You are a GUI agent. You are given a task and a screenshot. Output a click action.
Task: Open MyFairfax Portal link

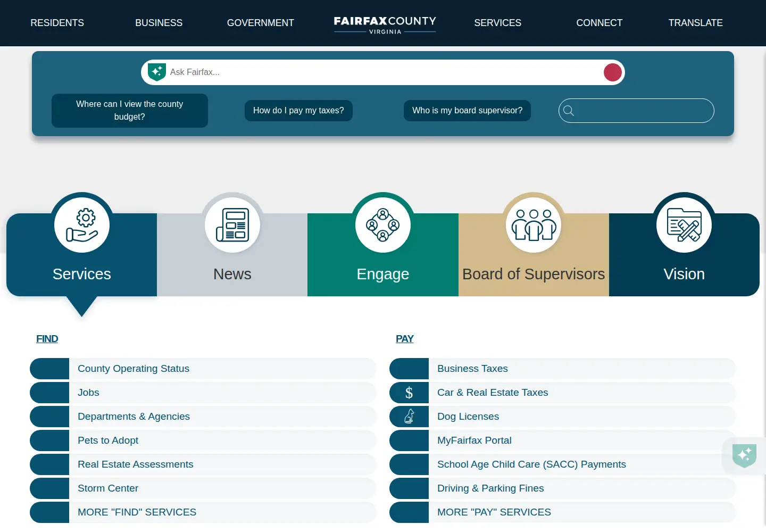(563, 440)
